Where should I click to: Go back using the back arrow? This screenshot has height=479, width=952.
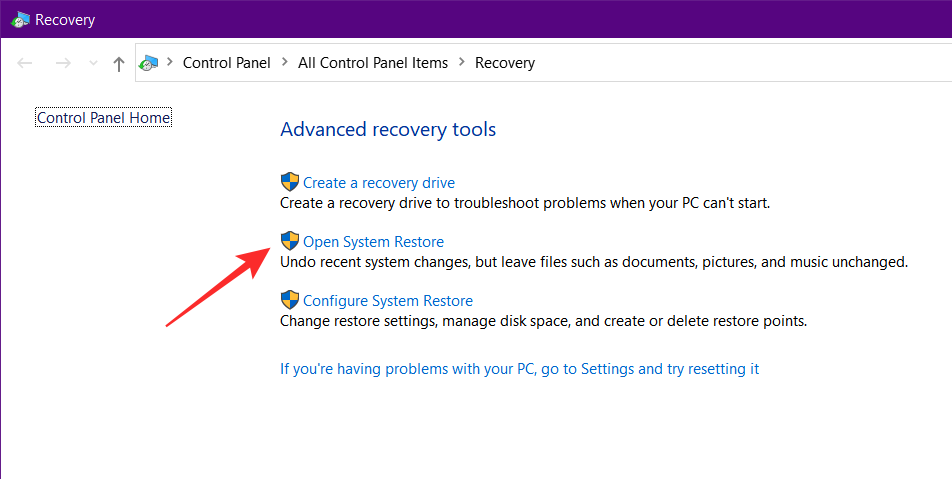tap(25, 63)
